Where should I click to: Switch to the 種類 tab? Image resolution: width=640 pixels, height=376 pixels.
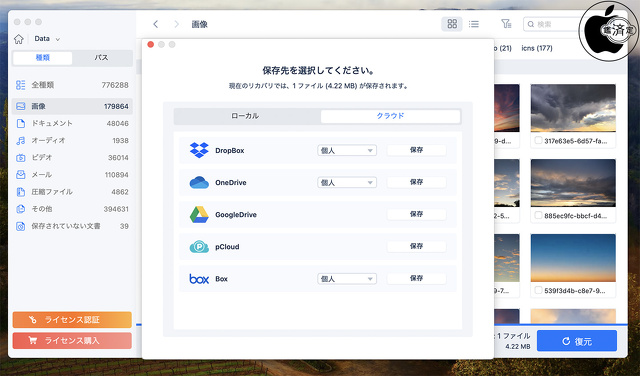(x=42, y=58)
